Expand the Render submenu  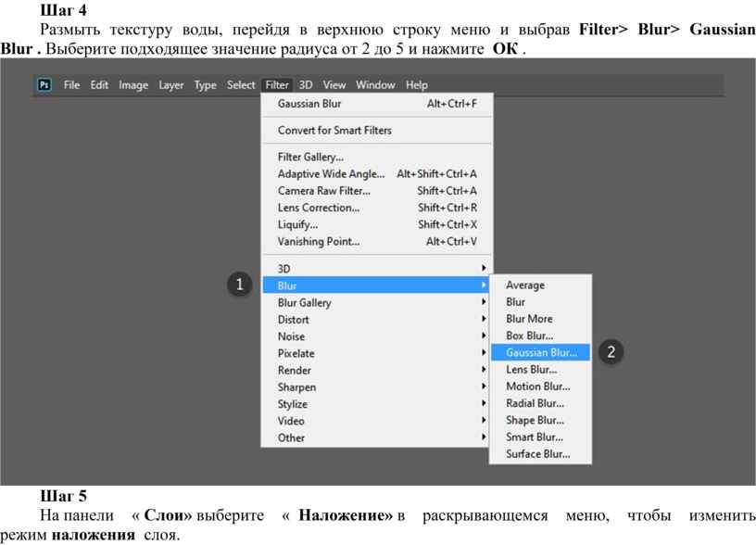click(377, 370)
